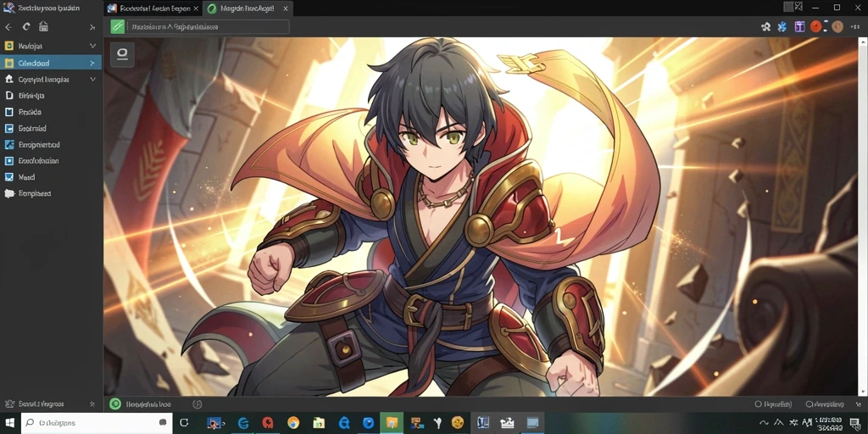Screen dimensions: 868x434
Task: Open the more-options dots at the toolbar's far right
Action: click(x=856, y=26)
